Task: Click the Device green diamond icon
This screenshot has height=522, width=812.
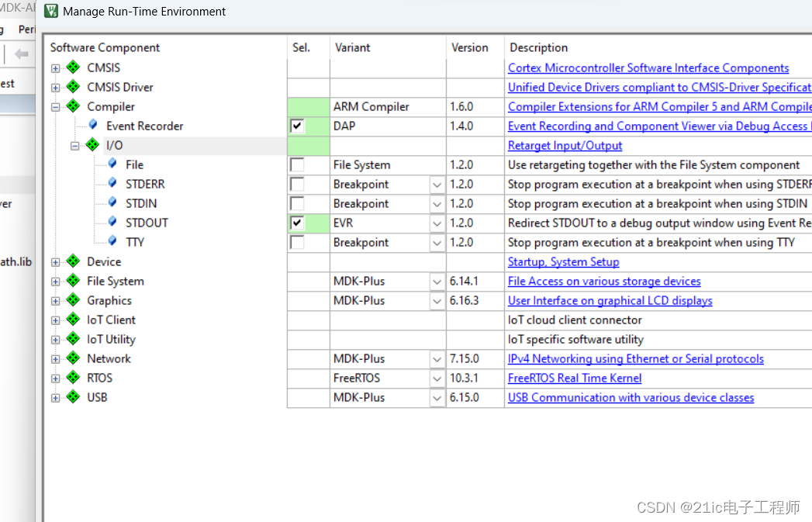Action: [74, 261]
